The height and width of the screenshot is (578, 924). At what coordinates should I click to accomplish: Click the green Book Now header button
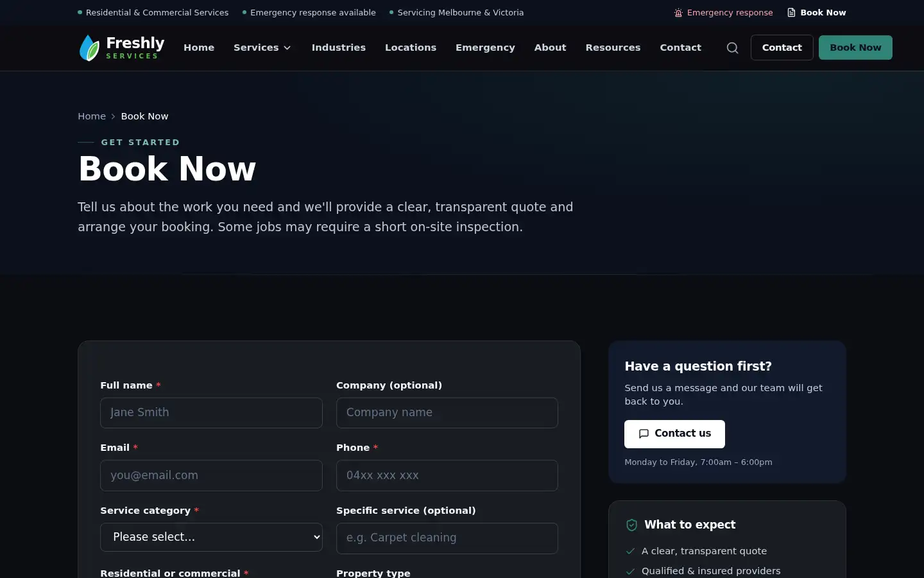coord(855,48)
